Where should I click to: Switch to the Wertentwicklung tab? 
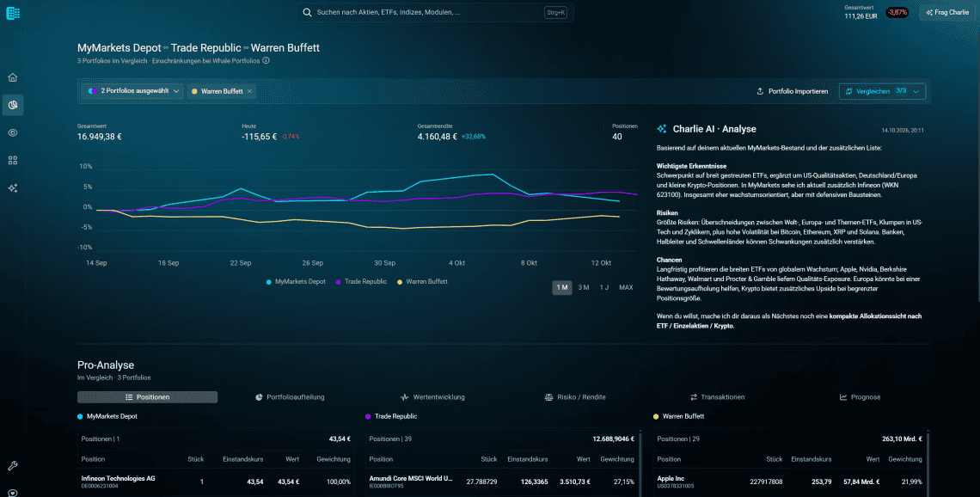[432, 397]
